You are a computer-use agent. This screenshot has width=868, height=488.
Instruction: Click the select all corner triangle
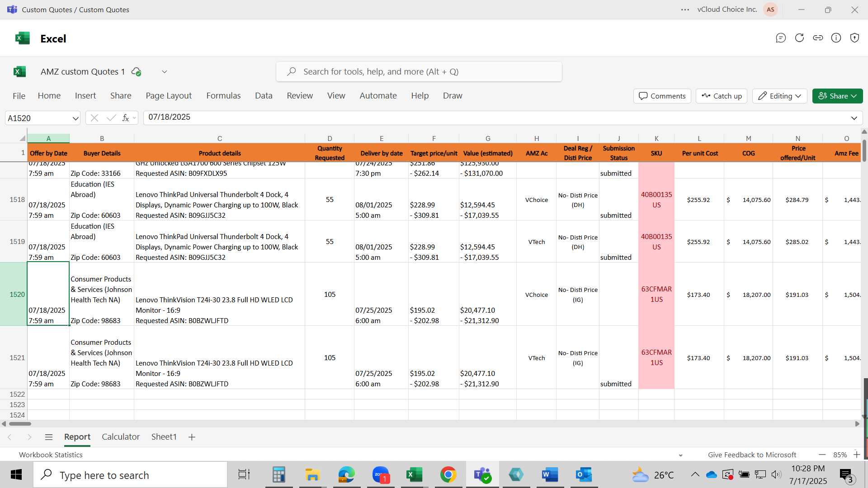click(x=22, y=138)
